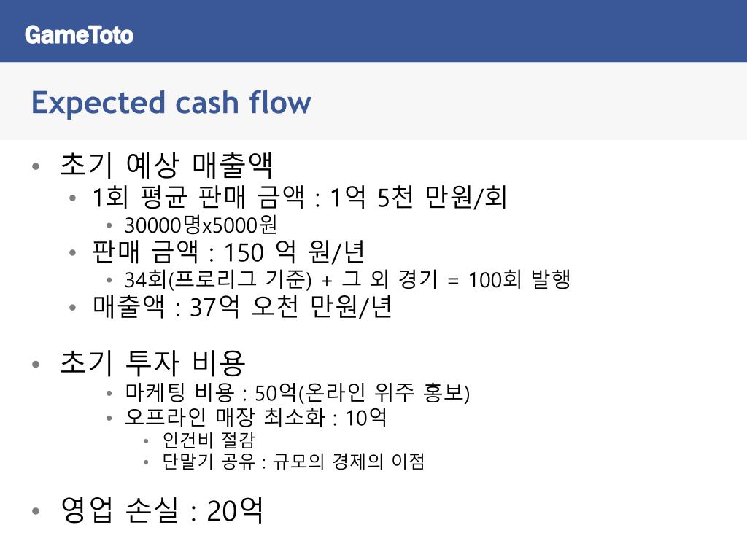Select the Expected cash flow slide title
747x560 pixels.
tap(171, 103)
